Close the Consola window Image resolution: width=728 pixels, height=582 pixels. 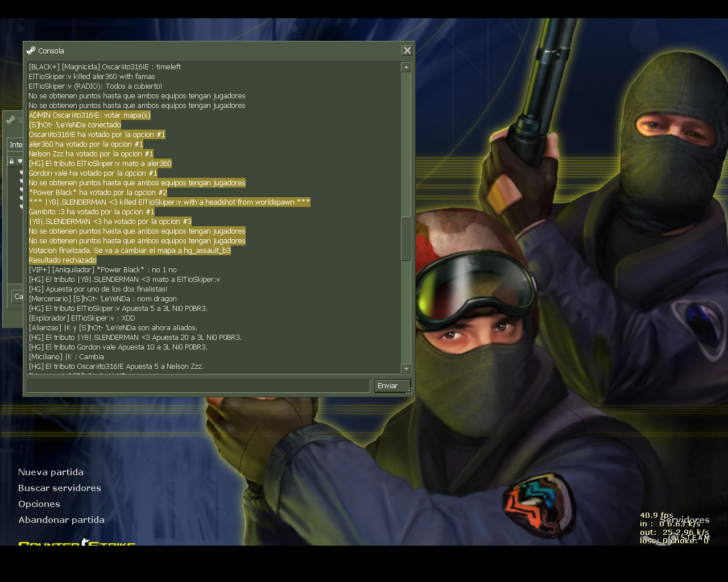pos(407,51)
